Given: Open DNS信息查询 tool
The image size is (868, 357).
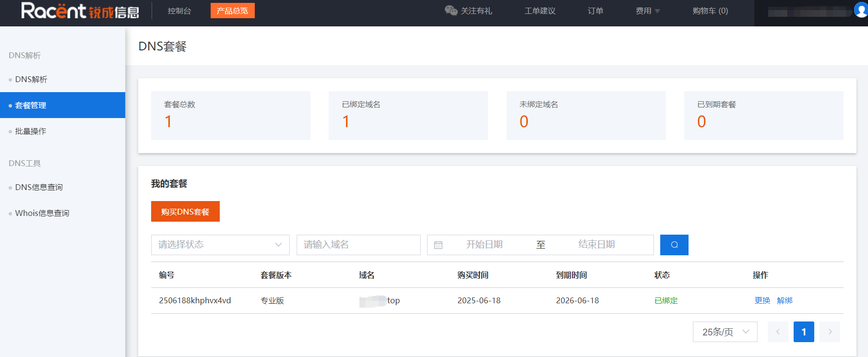Looking at the screenshot, I should pos(39,188).
